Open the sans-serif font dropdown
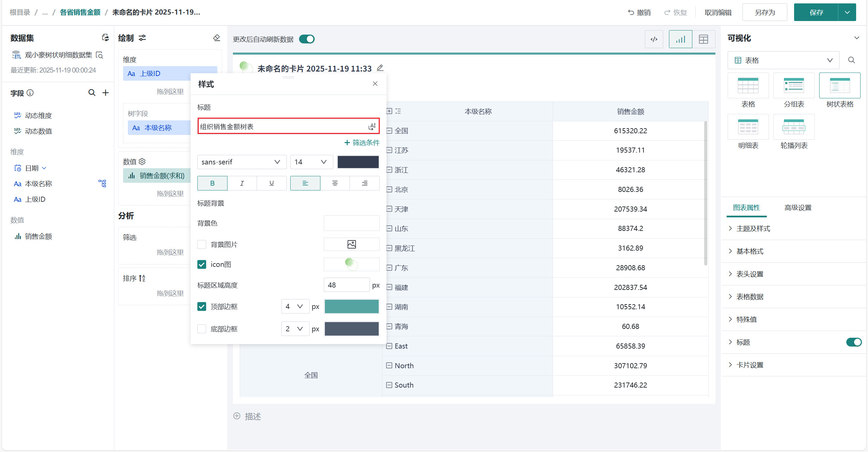 coord(241,162)
